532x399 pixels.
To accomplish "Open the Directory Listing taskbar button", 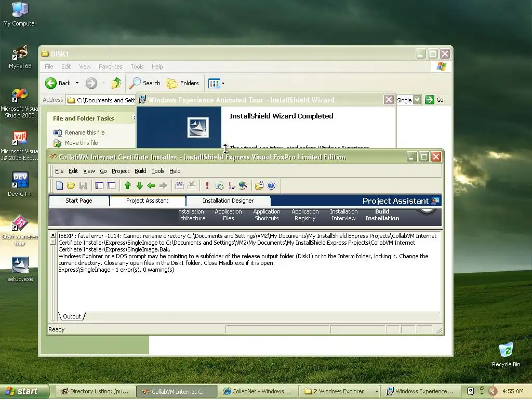I will click(x=95, y=391).
